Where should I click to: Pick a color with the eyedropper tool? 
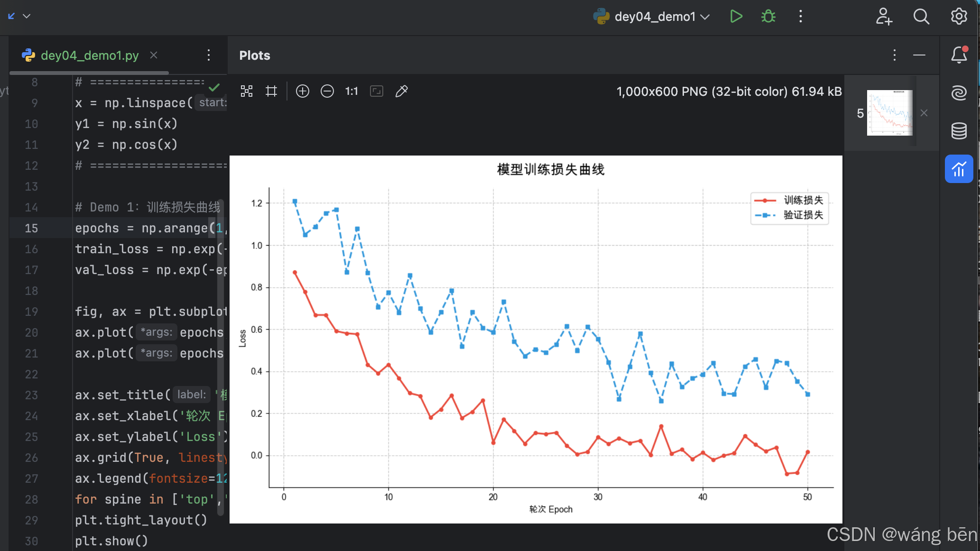point(401,91)
